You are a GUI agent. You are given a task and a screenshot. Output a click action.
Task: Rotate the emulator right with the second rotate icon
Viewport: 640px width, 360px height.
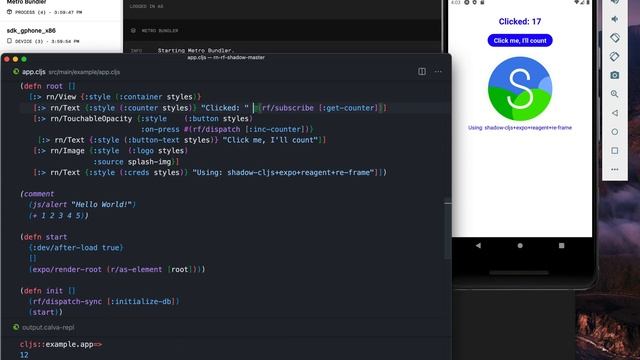click(615, 57)
